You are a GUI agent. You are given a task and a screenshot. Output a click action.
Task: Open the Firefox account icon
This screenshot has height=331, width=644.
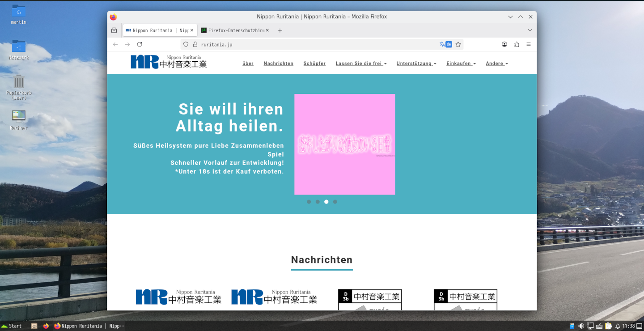(x=504, y=44)
